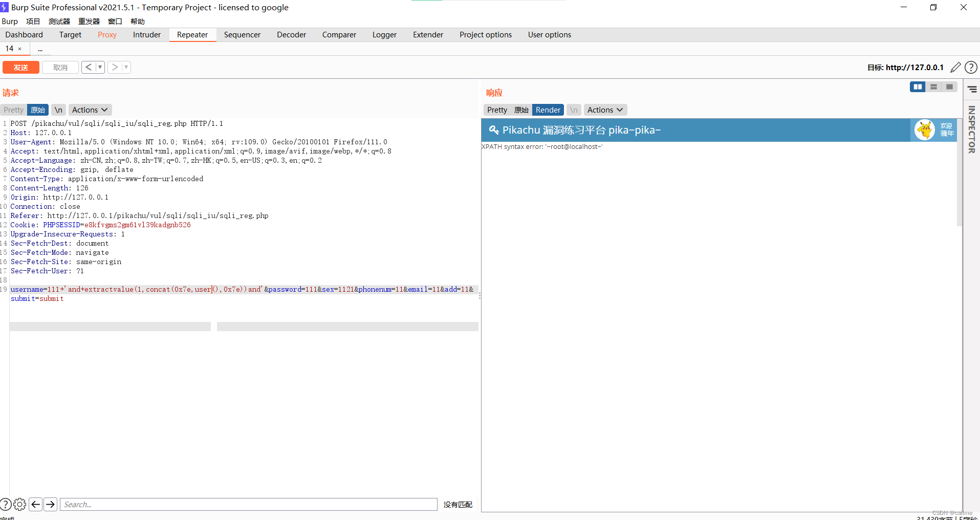Open the 帮助 help menu
980x520 pixels.
pyautogui.click(x=138, y=21)
